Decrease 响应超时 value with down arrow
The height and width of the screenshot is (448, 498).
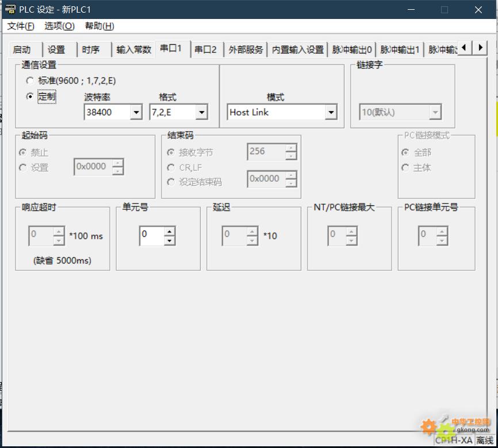(59, 240)
